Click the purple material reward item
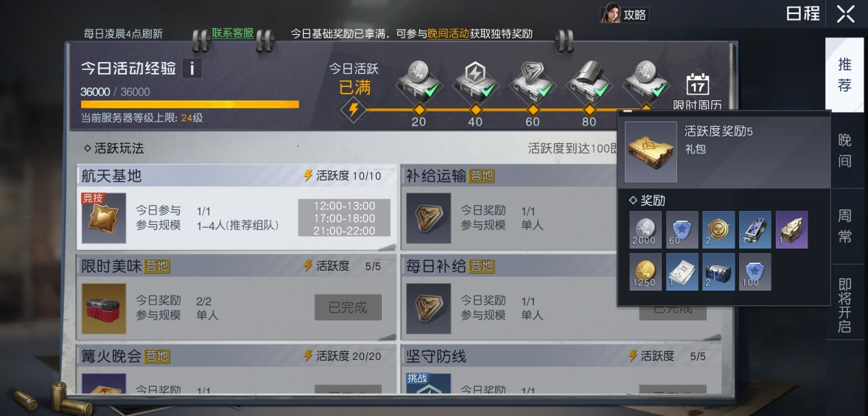 [x=791, y=229]
